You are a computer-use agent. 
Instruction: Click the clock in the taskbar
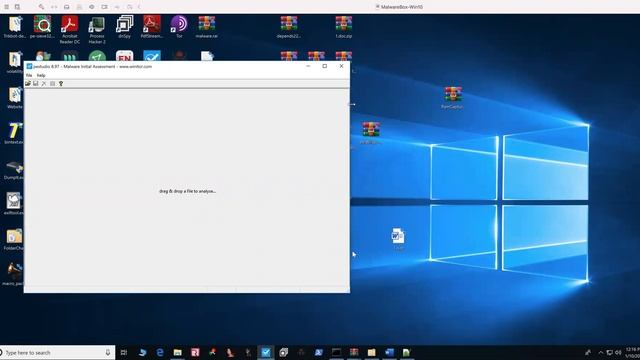pyautogui.click(x=632, y=353)
